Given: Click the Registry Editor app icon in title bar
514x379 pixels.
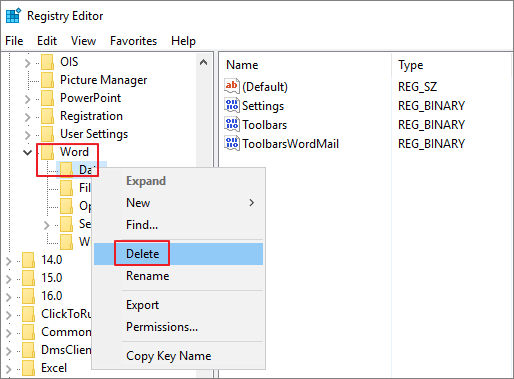Looking at the screenshot, I should pos(13,16).
